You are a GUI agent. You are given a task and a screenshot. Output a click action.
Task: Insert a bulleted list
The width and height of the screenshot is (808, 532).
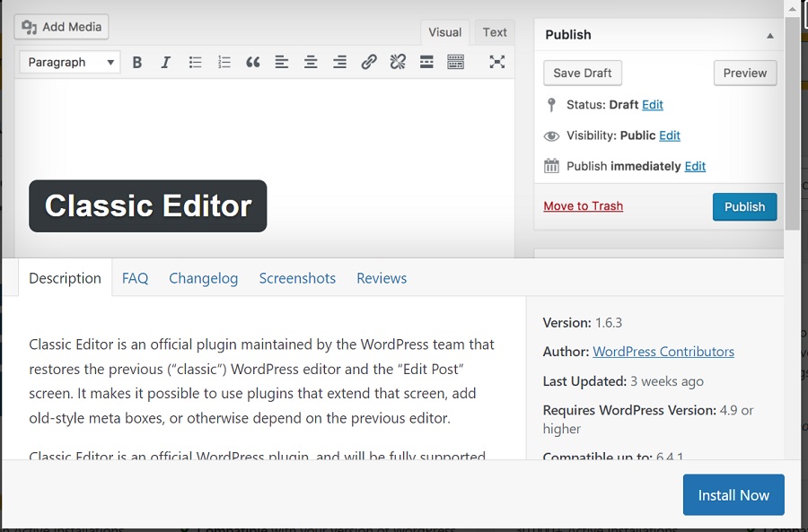click(x=195, y=62)
